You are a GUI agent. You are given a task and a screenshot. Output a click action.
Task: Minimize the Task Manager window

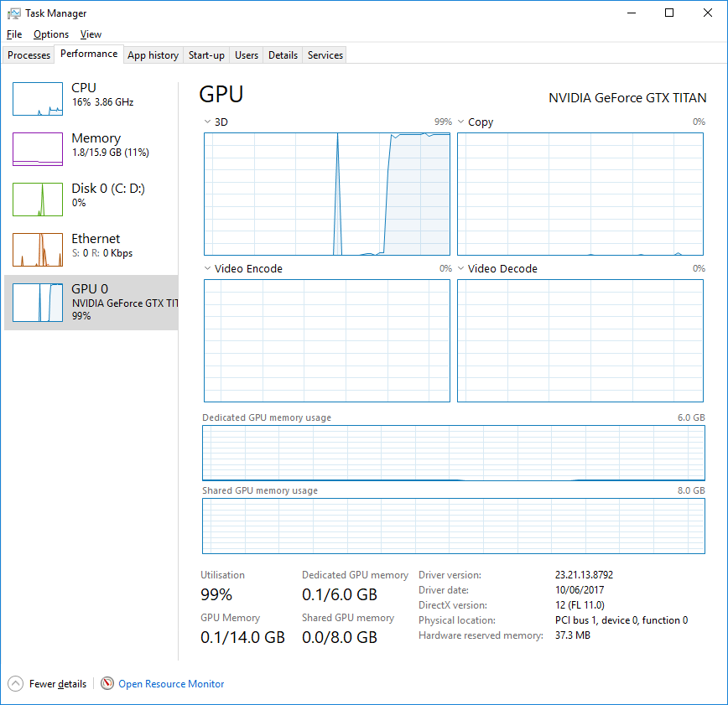(x=632, y=13)
